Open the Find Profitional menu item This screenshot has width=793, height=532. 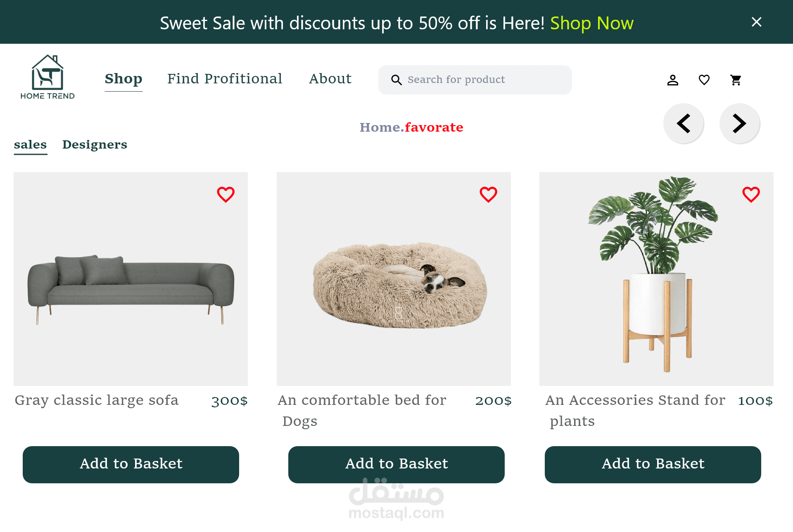(x=225, y=78)
